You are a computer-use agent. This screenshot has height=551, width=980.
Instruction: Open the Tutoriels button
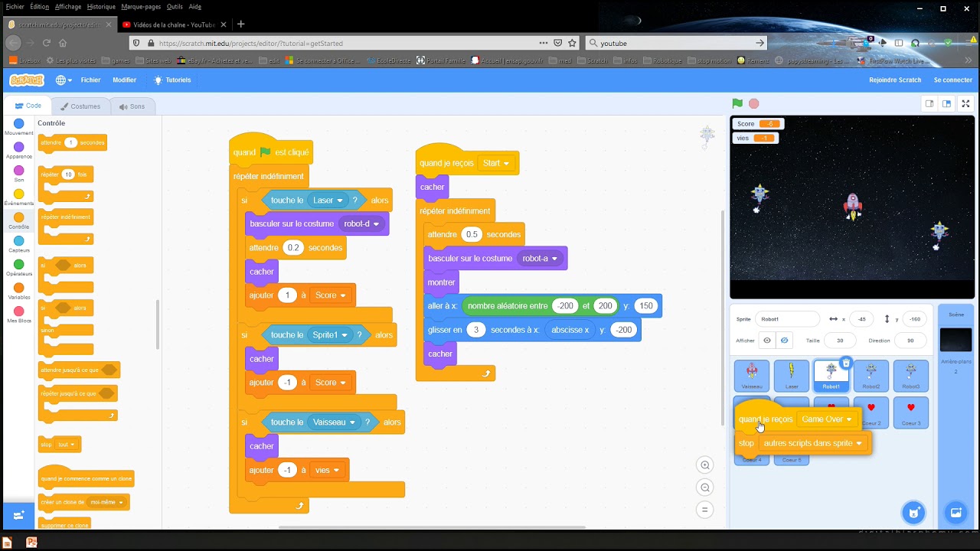(172, 80)
